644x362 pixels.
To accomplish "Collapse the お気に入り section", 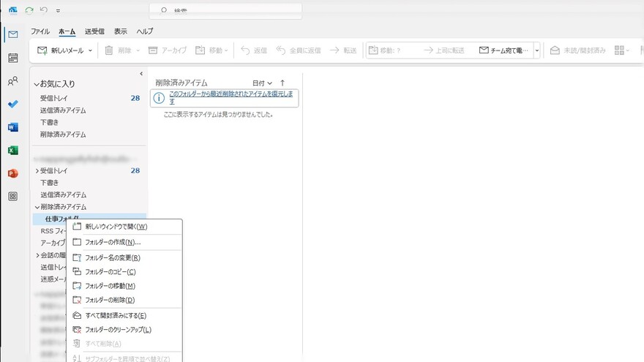I will pos(37,84).
